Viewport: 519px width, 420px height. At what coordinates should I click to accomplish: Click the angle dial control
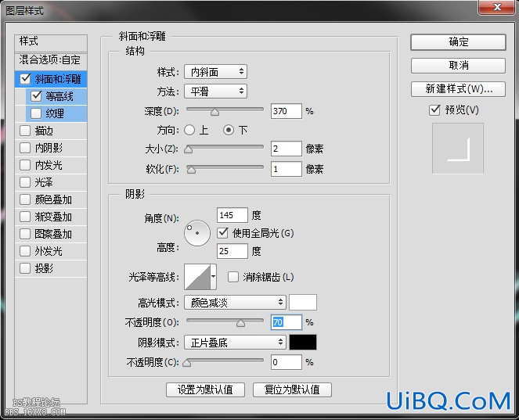click(x=197, y=233)
